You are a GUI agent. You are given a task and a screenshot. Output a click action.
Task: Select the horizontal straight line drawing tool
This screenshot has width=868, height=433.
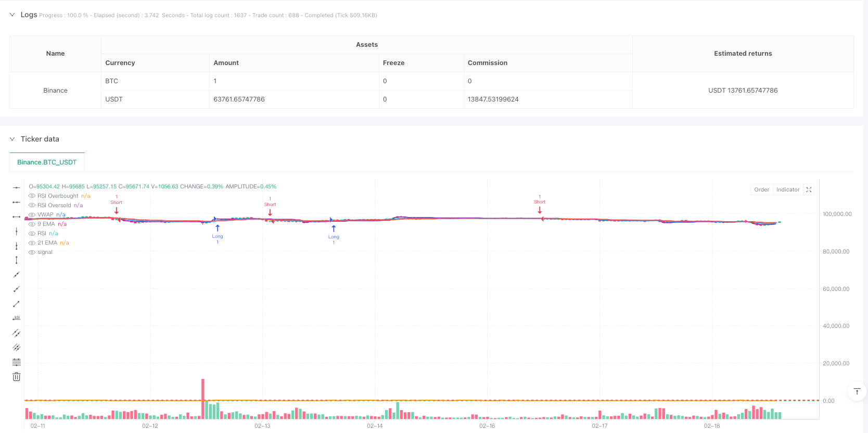pos(17,187)
